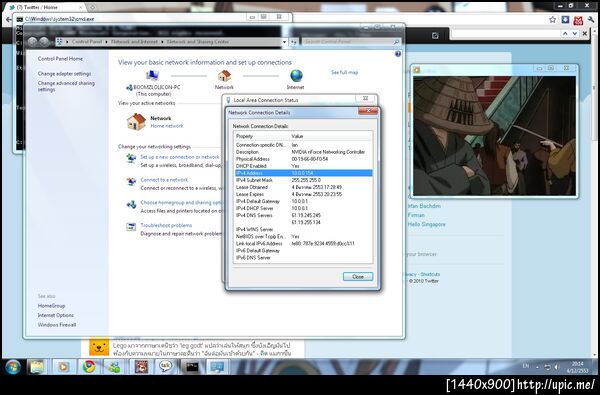Open Connect to a network
This screenshot has height=395, width=600.
[x=164, y=180]
